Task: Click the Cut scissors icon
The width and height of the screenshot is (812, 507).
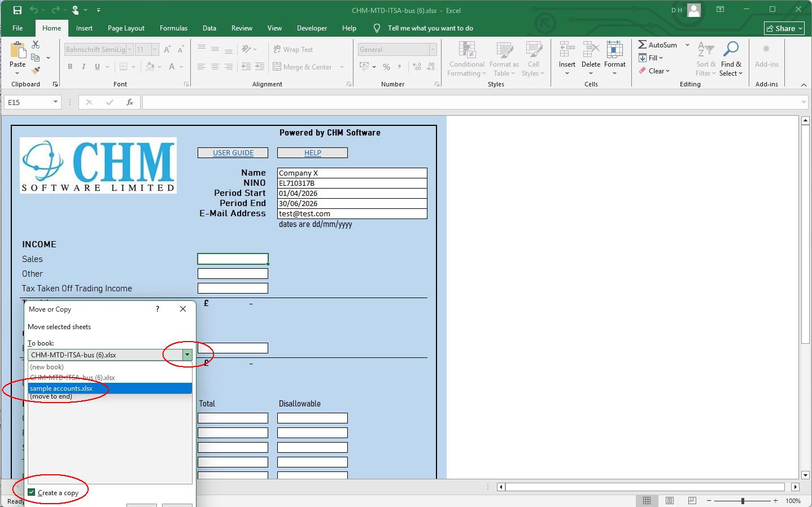Action: pos(36,45)
